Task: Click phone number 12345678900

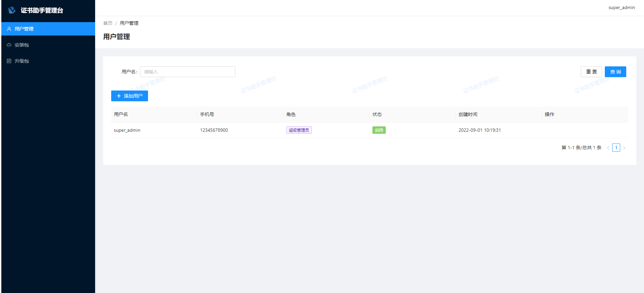Action: click(214, 130)
